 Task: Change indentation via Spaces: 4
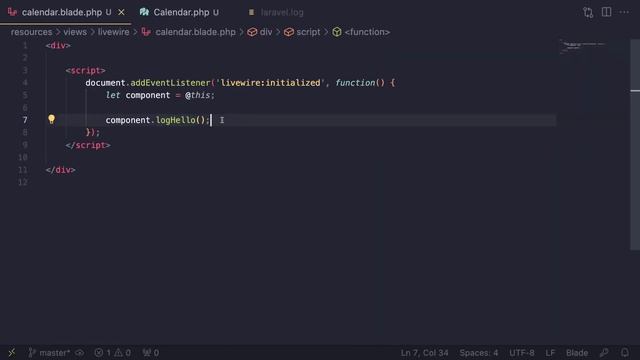(478, 353)
